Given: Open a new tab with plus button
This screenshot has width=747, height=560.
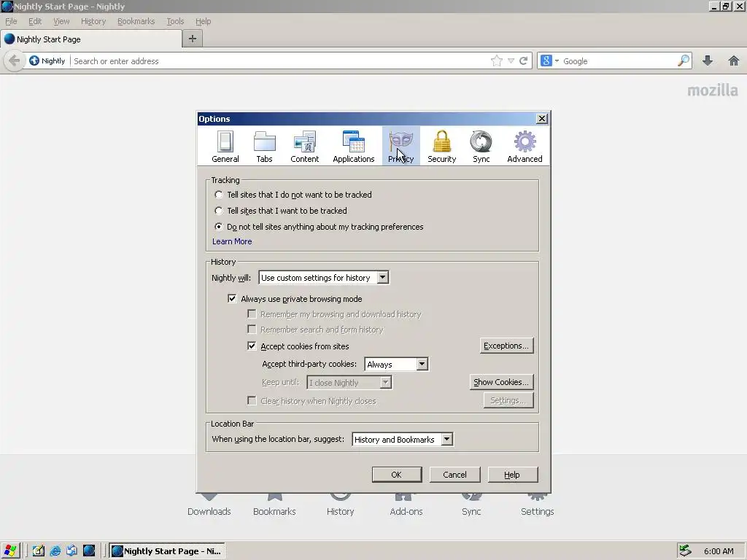Looking at the screenshot, I should 193,39.
